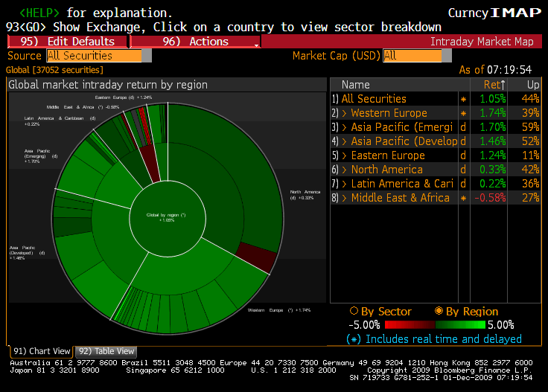548x392 pixels.
Task: Switch to the Table View tab
Action: click(x=106, y=351)
